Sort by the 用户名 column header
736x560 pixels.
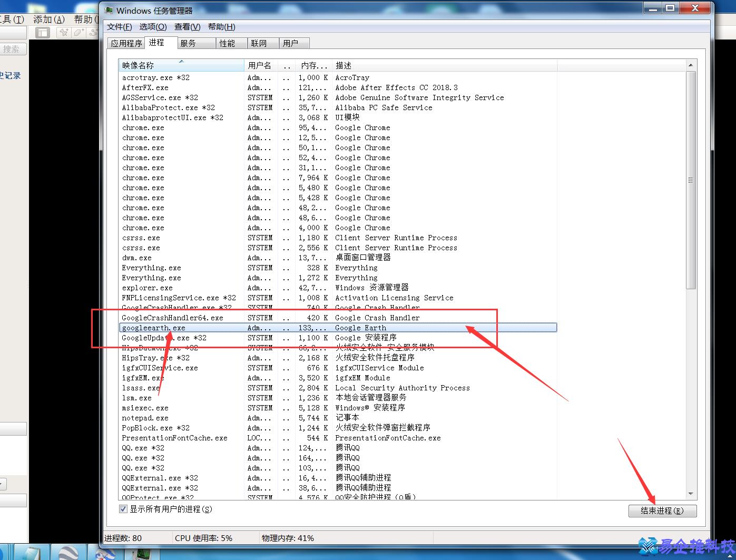click(260, 65)
